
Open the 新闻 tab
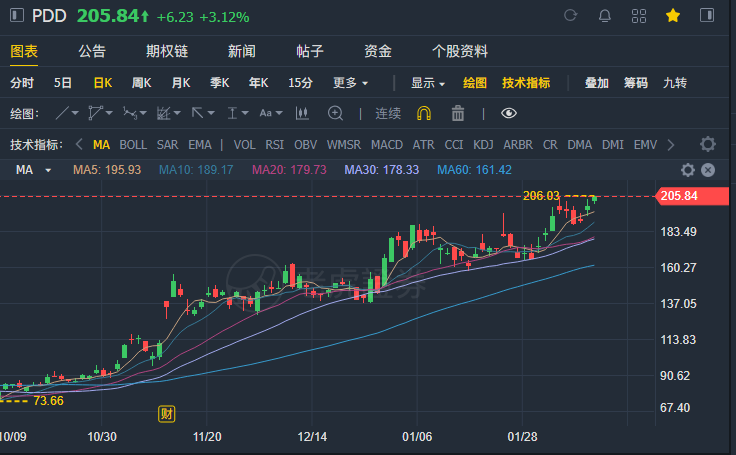coord(242,51)
